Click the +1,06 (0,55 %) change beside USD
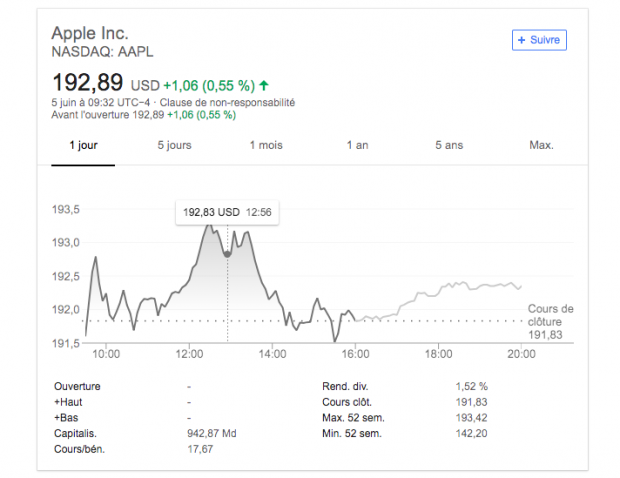Image resolution: width=620 pixels, height=478 pixels. [209, 85]
